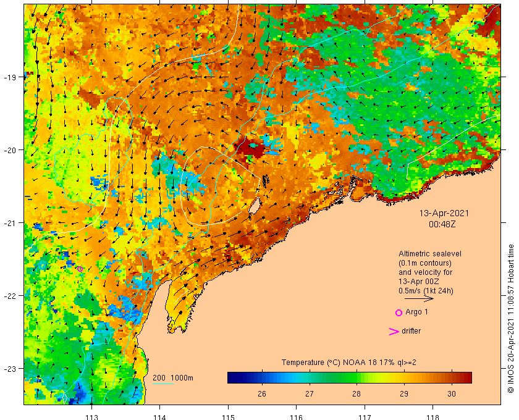
Task: Click the small white island off the coast
Action: pyautogui.click(x=254, y=206)
